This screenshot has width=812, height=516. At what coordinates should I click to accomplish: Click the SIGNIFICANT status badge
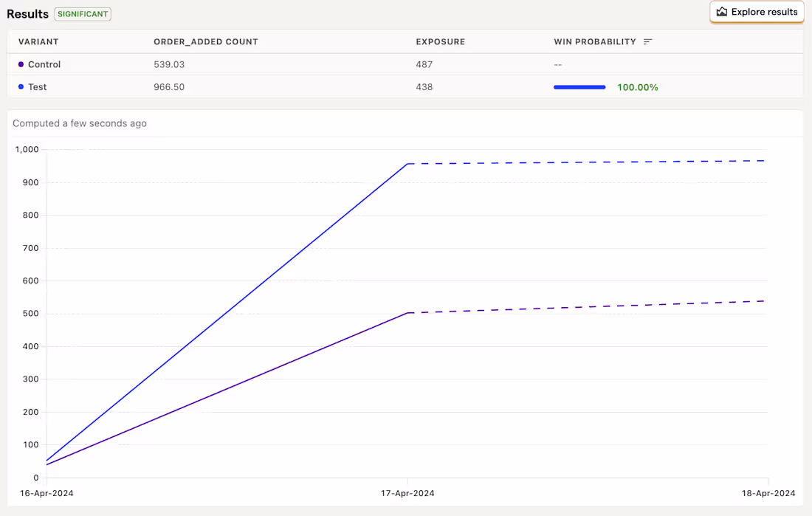coord(83,14)
